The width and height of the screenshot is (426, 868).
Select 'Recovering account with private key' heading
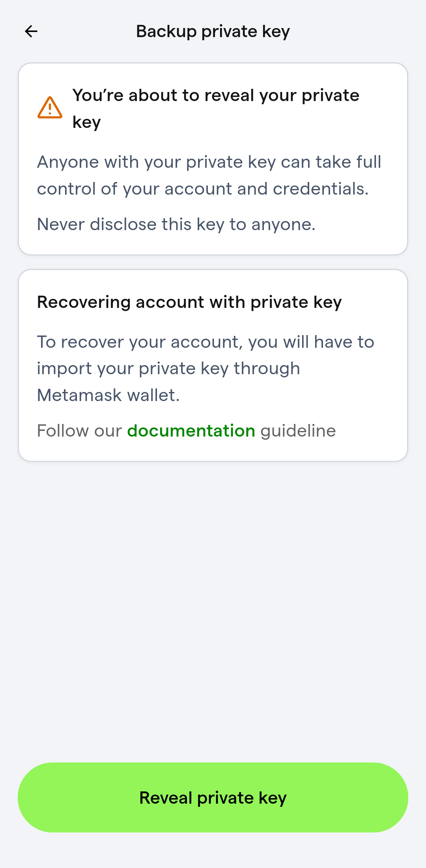[189, 302]
